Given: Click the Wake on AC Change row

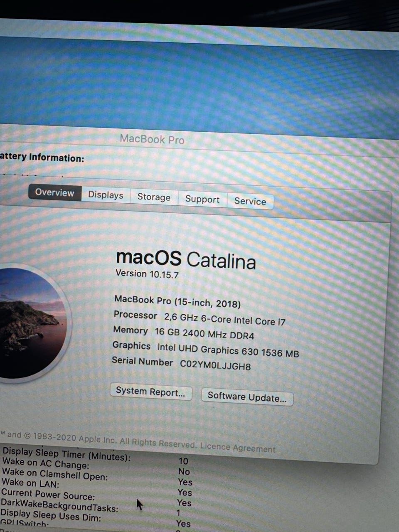Looking at the screenshot, I should [96, 467].
